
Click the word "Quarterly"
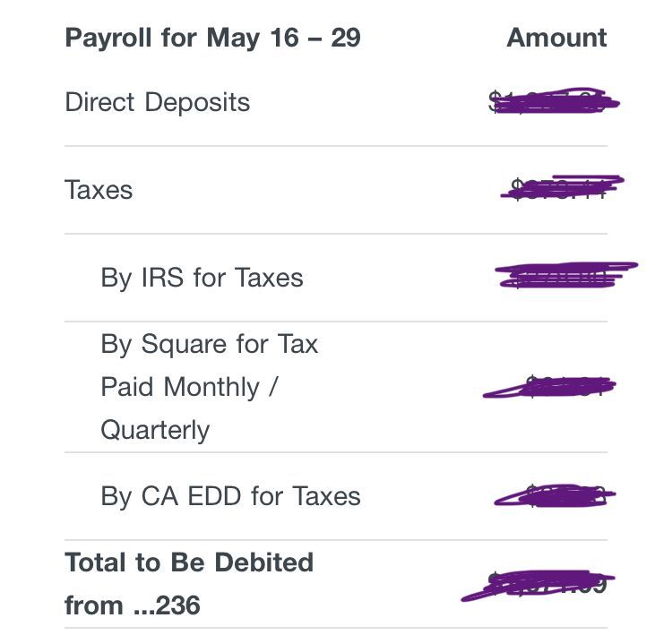click(x=155, y=430)
